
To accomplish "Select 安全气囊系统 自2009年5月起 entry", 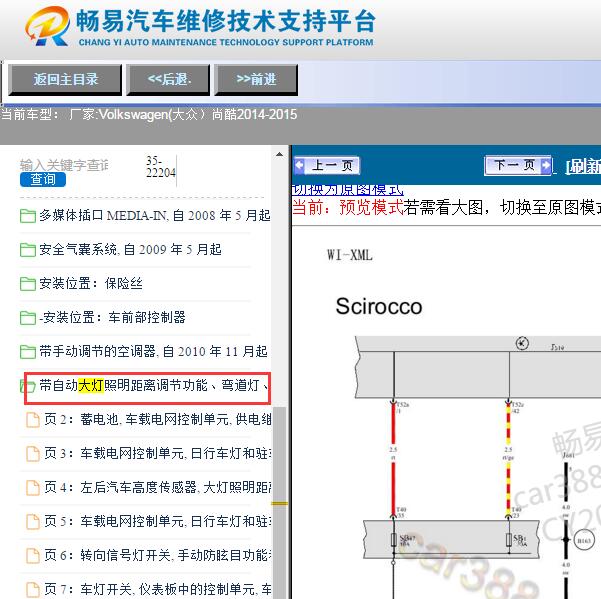I will pos(130,249).
